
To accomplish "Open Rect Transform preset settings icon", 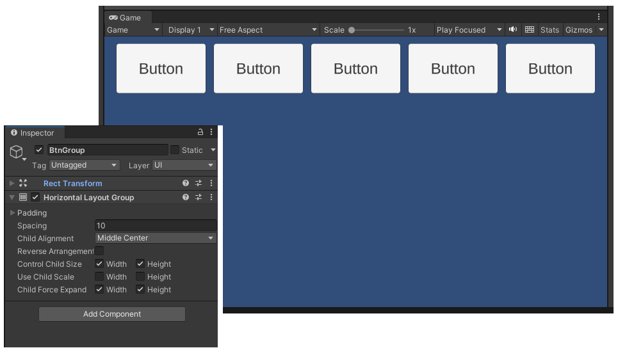I will 199,183.
